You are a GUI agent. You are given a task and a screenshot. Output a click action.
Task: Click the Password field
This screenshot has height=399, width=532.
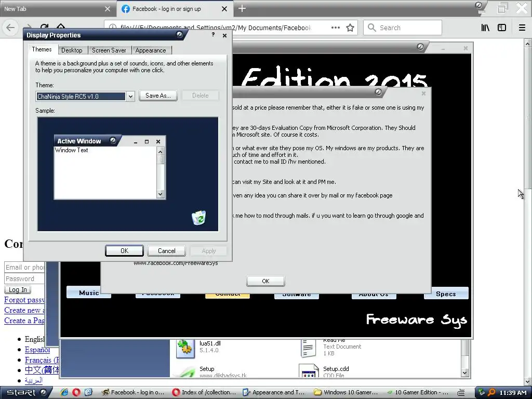(x=24, y=279)
